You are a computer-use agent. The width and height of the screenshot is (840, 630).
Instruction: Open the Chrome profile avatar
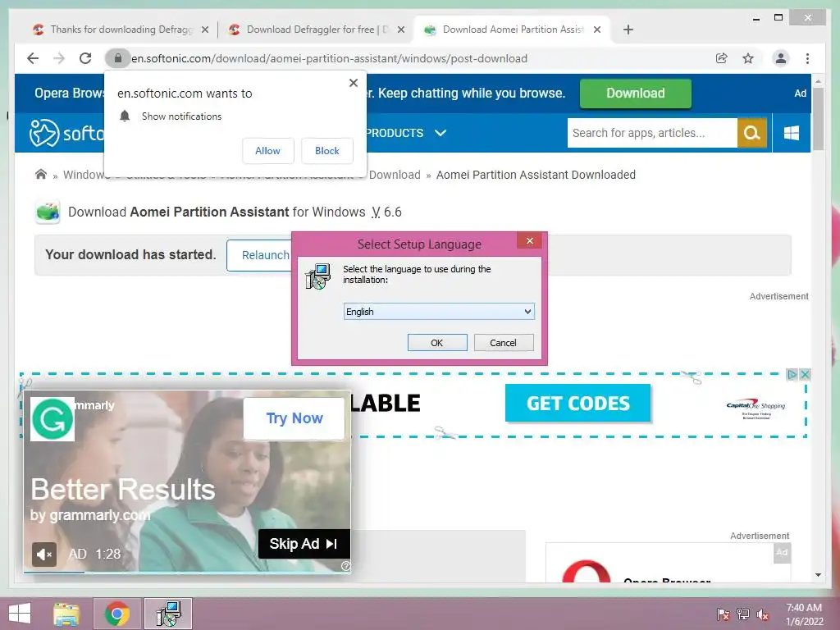click(781, 58)
